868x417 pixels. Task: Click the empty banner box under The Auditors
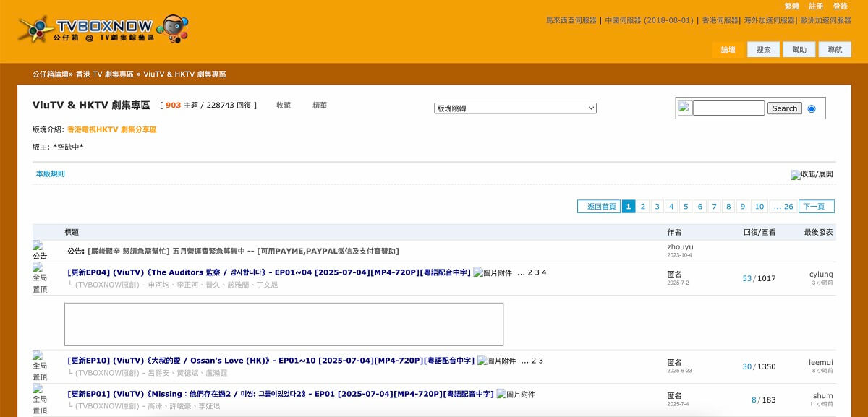click(284, 324)
